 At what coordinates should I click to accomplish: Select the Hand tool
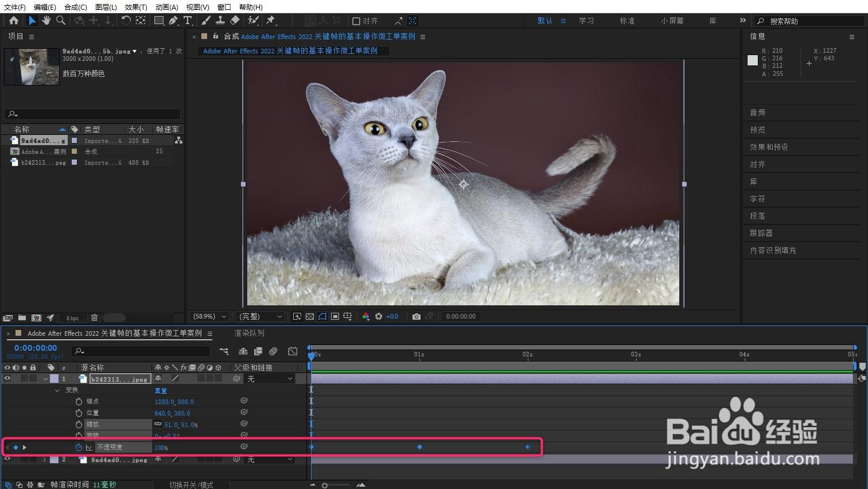[46, 21]
